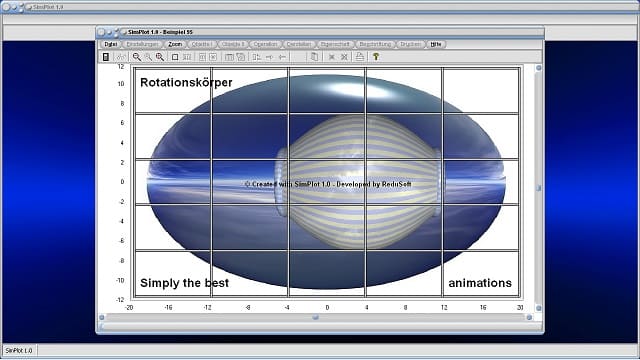640x360 pixels.
Task: Click the double X delete-all icon
Action: (344, 57)
